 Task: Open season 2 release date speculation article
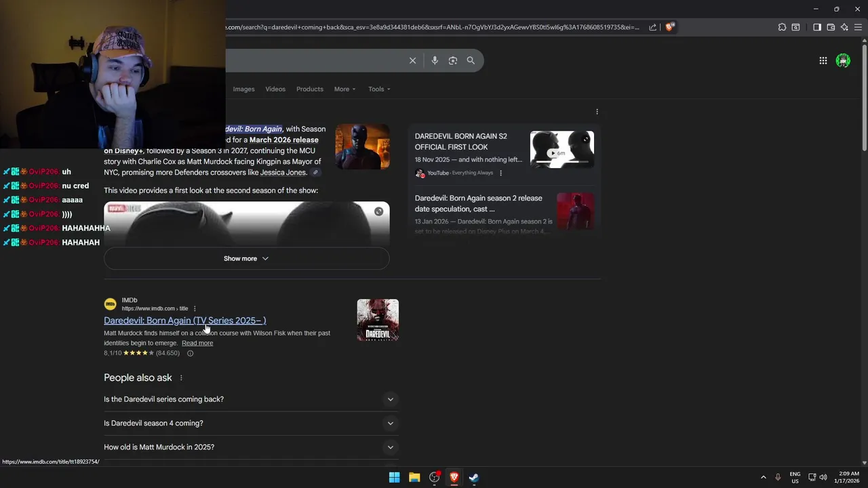(479, 203)
